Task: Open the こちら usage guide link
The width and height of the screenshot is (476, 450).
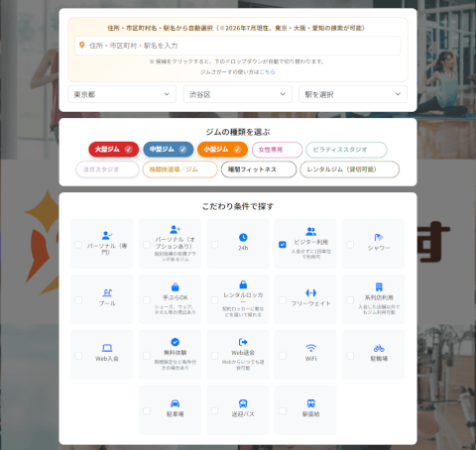Action: tap(267, 71)
